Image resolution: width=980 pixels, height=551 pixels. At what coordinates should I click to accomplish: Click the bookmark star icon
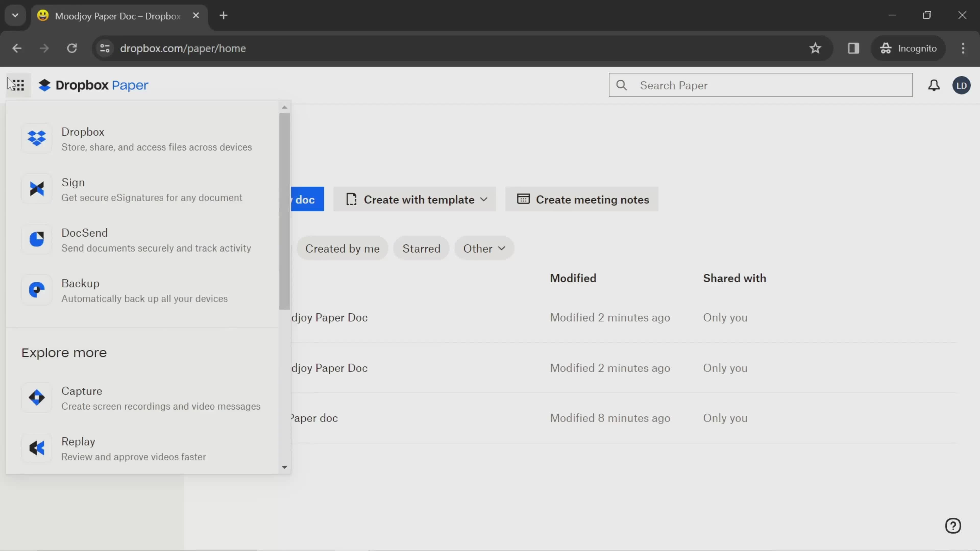(x=816, y=48)
